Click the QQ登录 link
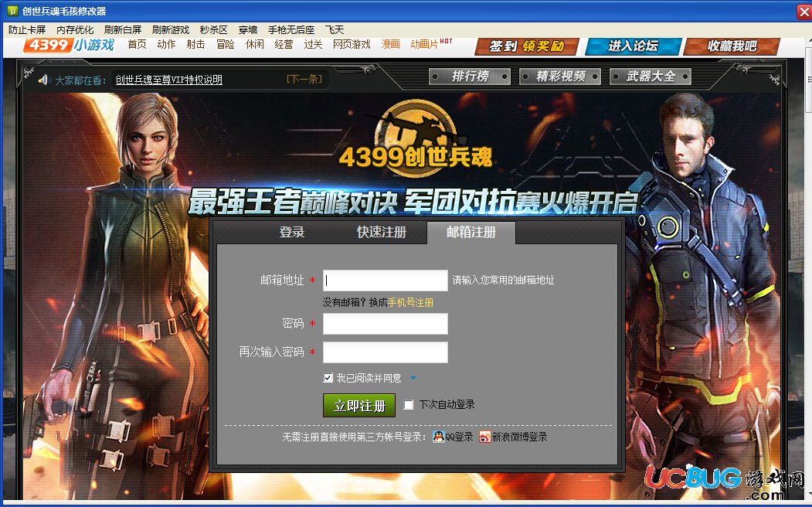The height and width of the screenshot is (507, 812). pyautogui.click(x=460, y=437)
